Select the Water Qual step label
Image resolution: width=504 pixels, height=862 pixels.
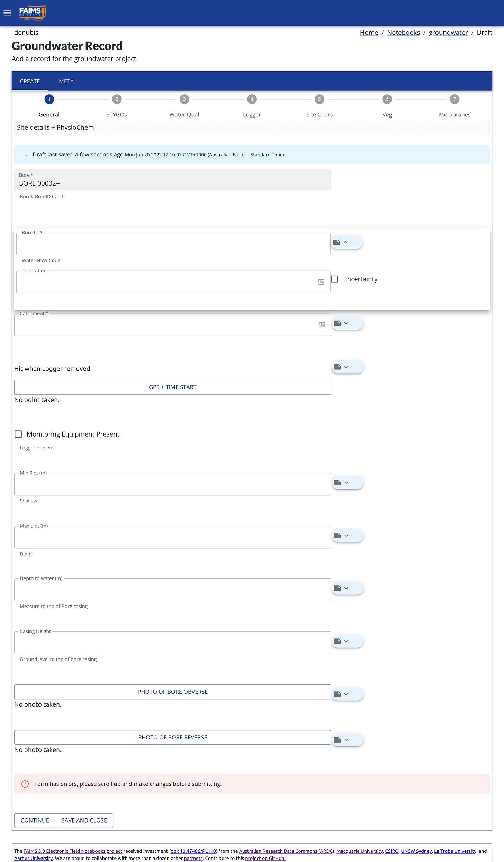184,115
